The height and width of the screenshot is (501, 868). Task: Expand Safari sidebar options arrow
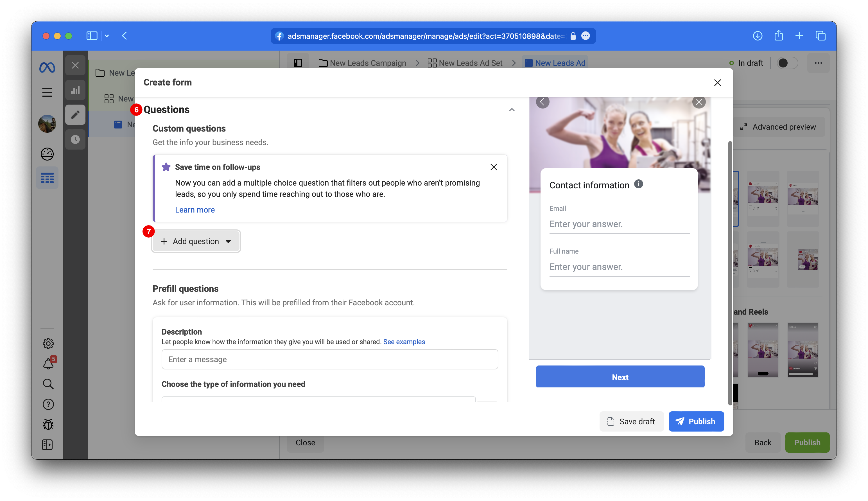pyautogui.click(x=107, y=36)
